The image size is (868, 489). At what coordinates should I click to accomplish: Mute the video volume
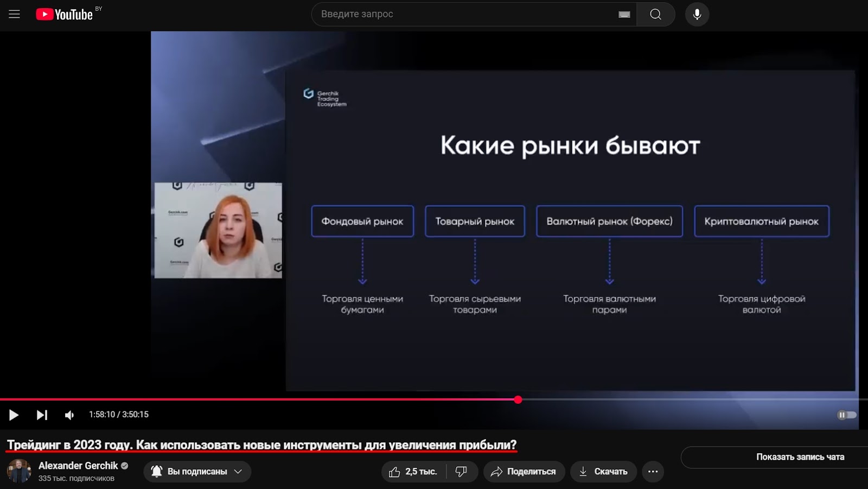coord(69,415)
